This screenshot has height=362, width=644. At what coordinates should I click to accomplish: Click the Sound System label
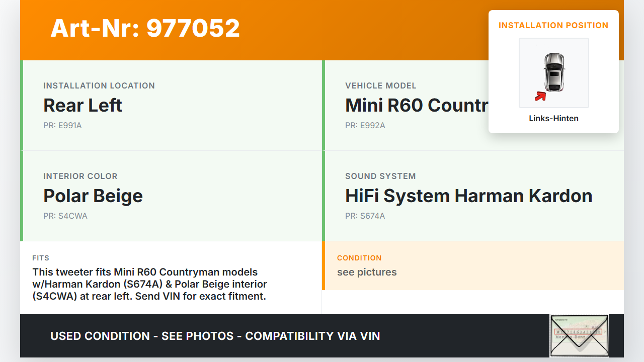tap(380, 176)
